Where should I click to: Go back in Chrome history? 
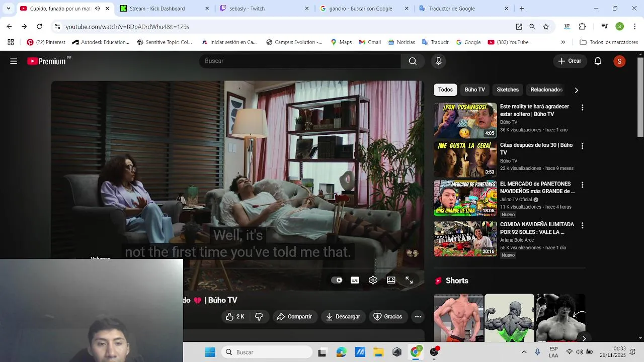[x=9, y=27]
